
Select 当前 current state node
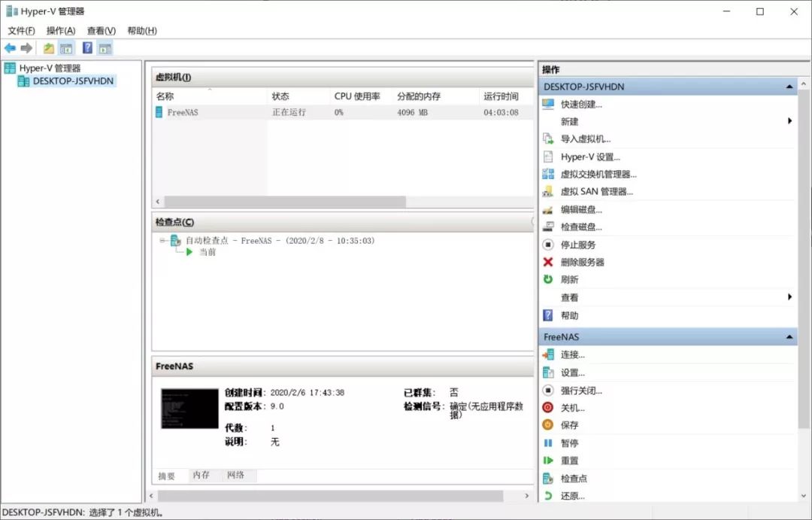[208, 252]
